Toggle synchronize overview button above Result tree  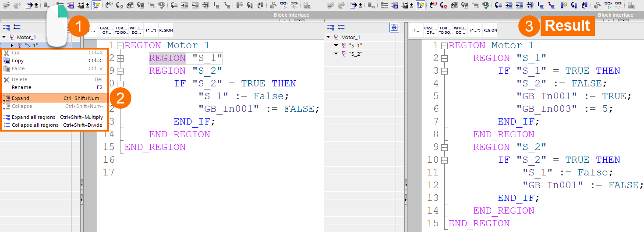tap(394, 28)
